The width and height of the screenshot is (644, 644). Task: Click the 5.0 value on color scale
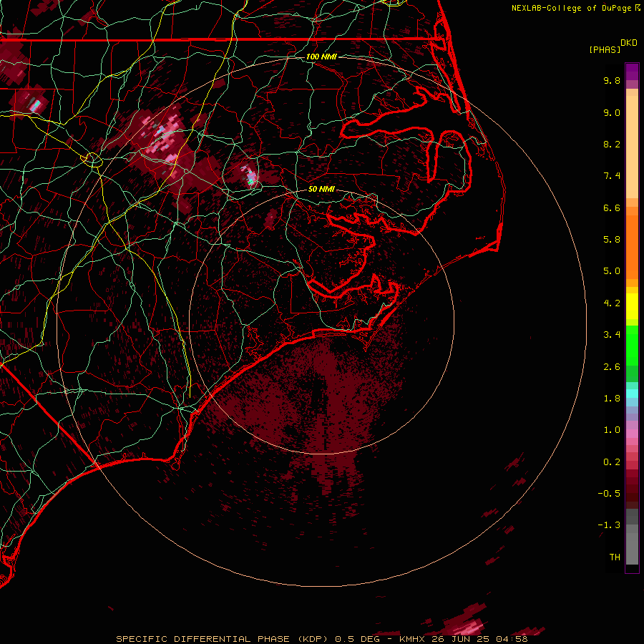tap(612, 271)
